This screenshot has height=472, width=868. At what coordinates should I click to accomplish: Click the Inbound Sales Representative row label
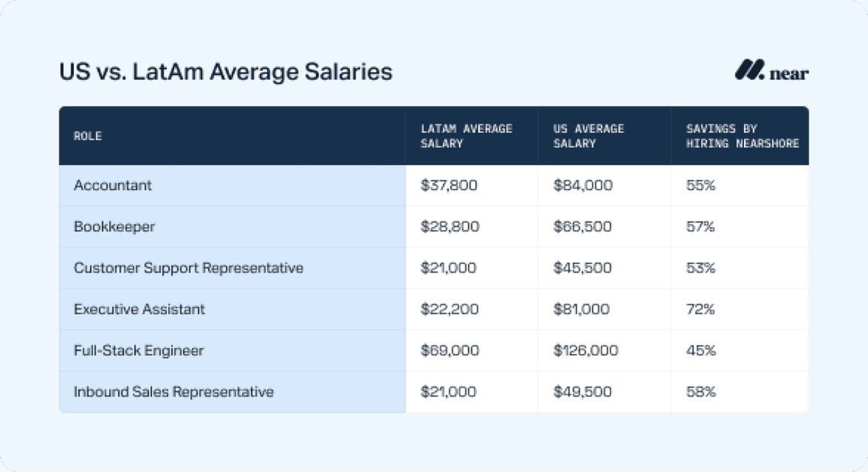pyautogui.click(x=174, y=392)
